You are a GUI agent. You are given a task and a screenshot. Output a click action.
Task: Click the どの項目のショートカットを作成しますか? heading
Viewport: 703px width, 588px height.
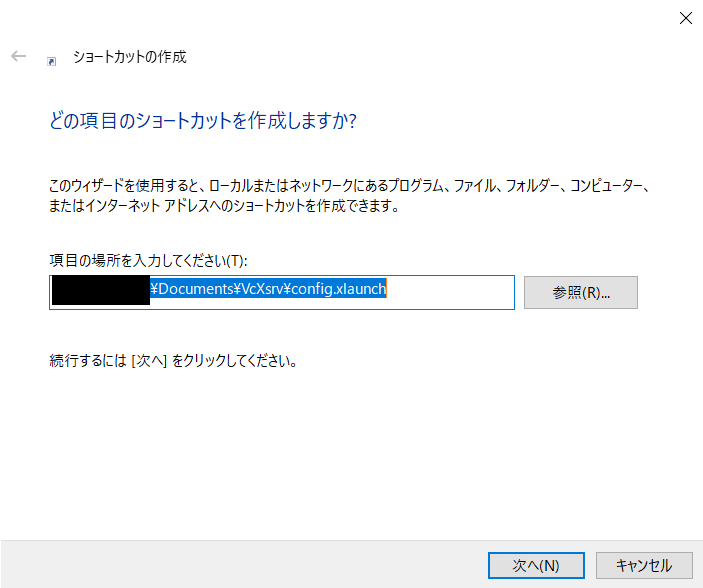pyautogui.click(x=203, y=121)
